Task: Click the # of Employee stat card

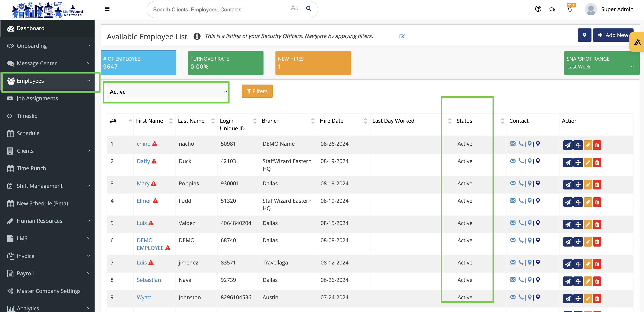Action: click(x=138, y=63)
